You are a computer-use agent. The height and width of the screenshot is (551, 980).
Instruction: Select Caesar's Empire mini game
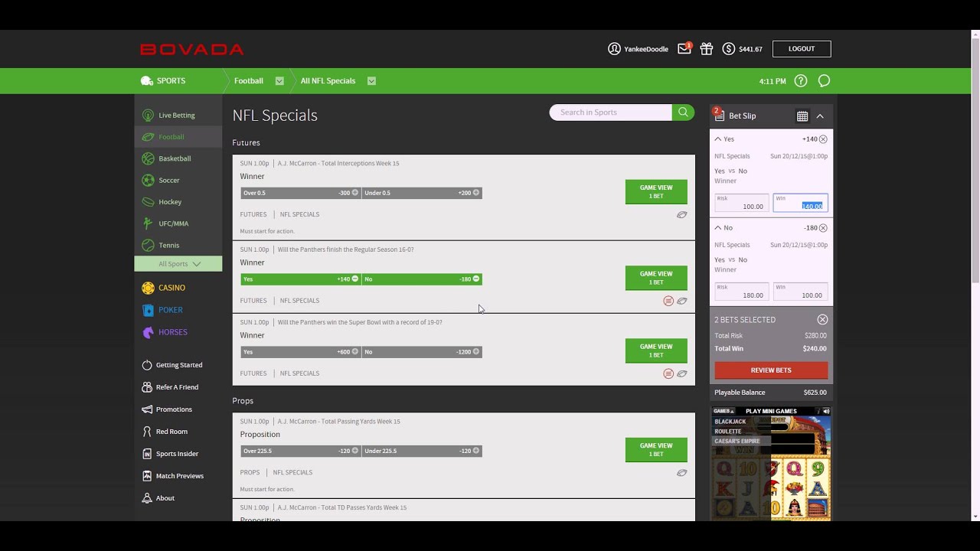(x=737, y=442)
